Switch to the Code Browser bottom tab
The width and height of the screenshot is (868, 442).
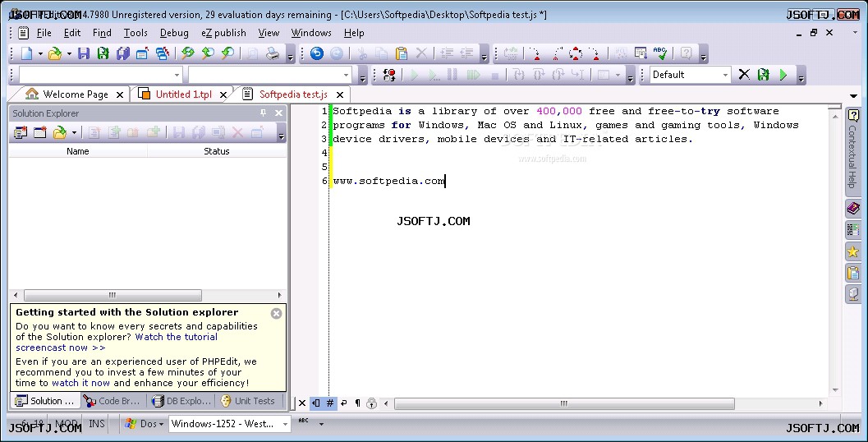[111, 401]
